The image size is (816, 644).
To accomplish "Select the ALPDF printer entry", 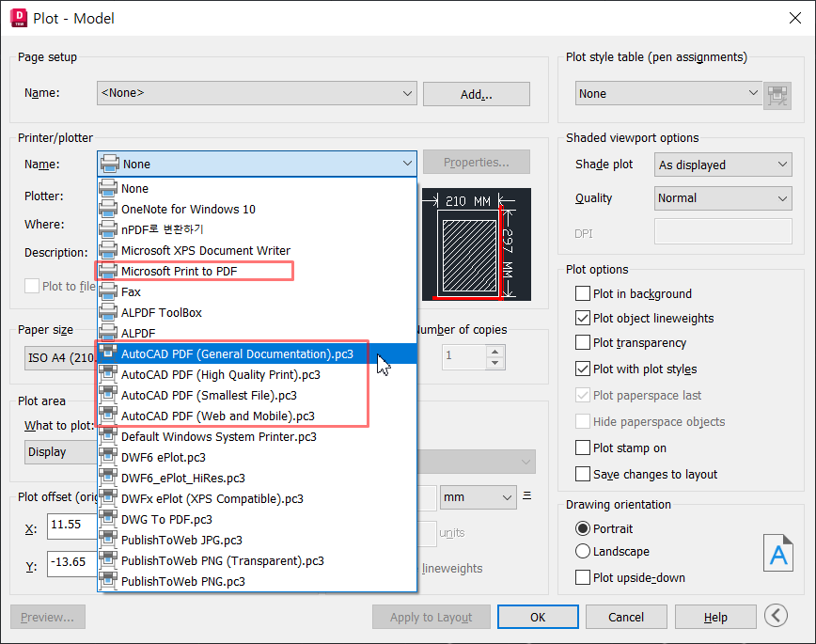I will click(x=257, y=333).
